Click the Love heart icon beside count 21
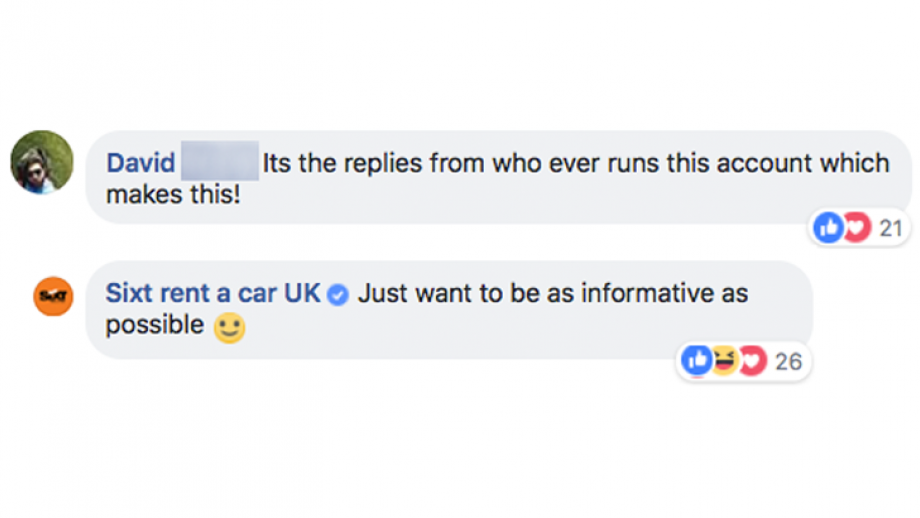 857,228
